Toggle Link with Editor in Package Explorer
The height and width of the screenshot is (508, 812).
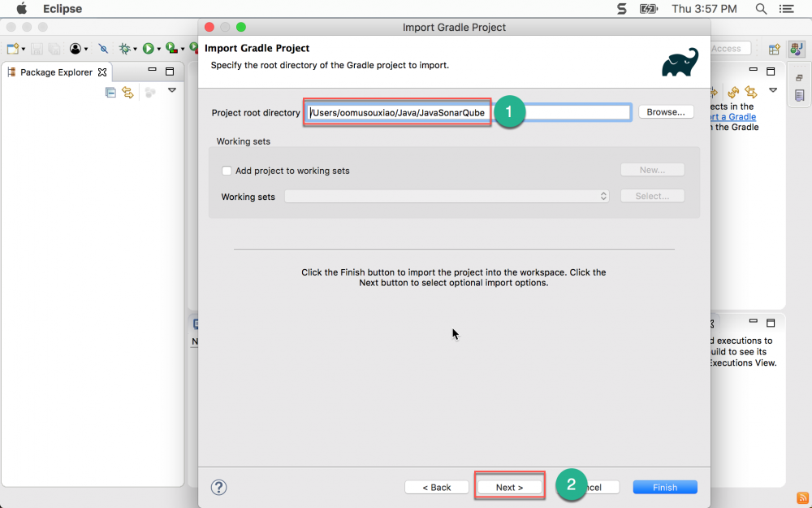128,93
